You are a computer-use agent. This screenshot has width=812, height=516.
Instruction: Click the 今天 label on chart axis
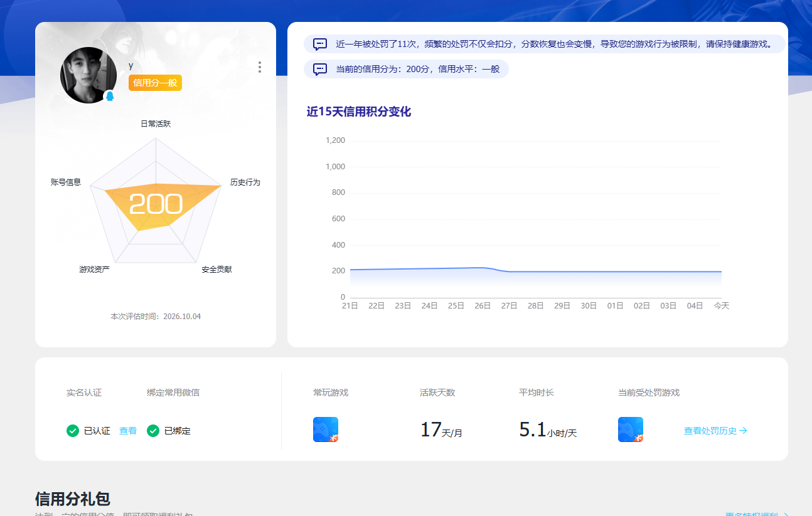click(x=722, y=306)
